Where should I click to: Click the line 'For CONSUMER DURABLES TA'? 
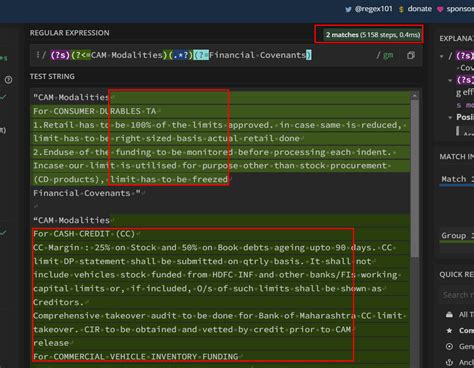[95, 111]
